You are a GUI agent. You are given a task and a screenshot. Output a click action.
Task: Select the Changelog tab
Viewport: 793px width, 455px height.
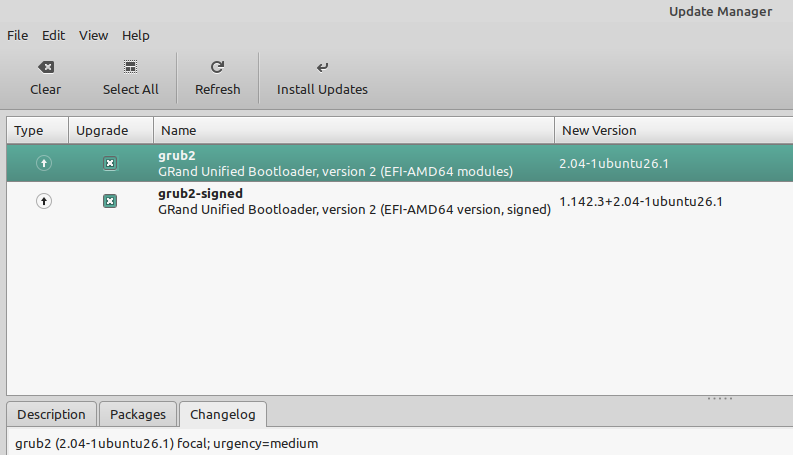(223, 414)
